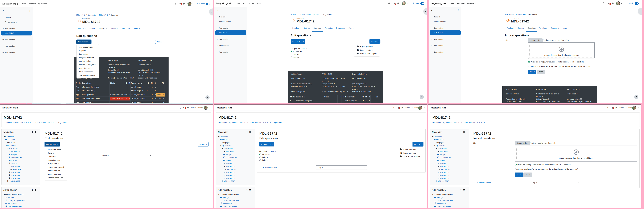The image size is (644, 209).
Task: Expand Site pages node in bottom-left navigation
Action: click(x=6, y=143)
